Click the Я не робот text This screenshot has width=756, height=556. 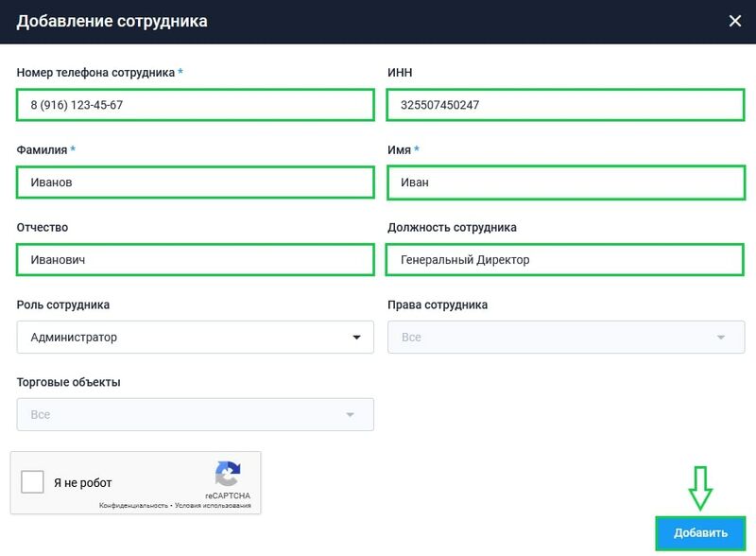tap(82, 482)
